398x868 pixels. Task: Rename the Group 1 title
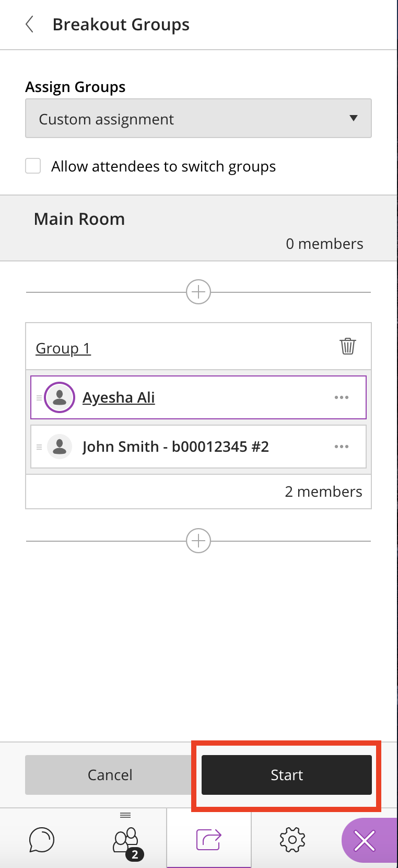click(63, 348)
